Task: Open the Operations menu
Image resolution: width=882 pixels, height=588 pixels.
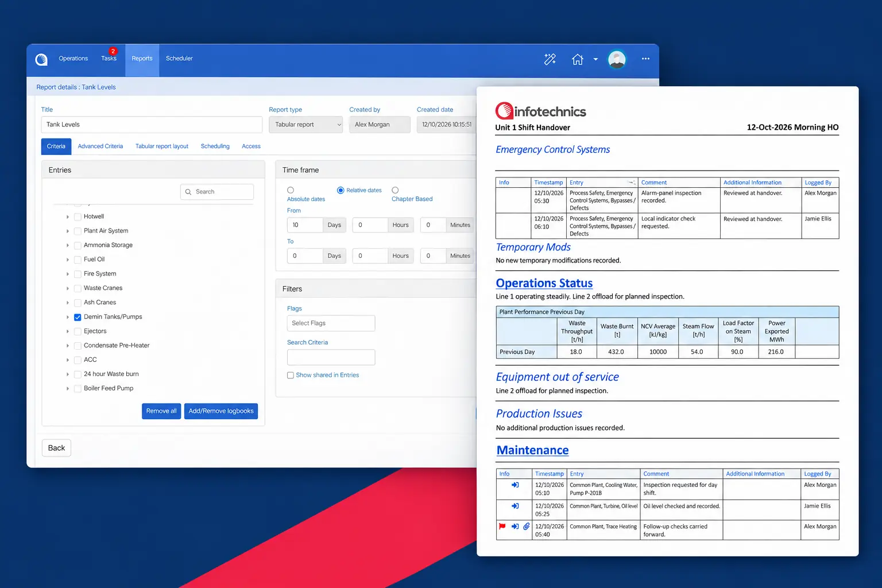Action: click(x=73, y=59)
